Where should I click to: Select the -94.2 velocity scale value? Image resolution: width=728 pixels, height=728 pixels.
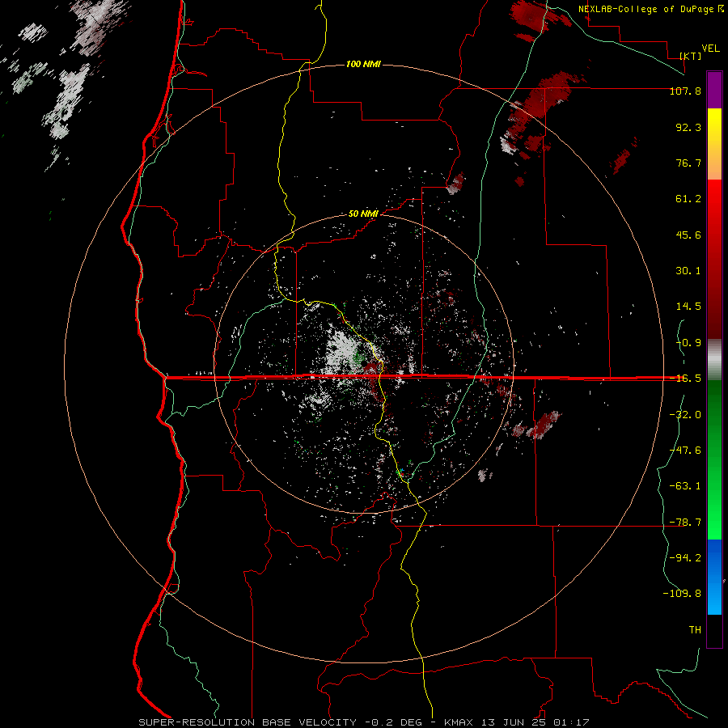click(685, 558)
